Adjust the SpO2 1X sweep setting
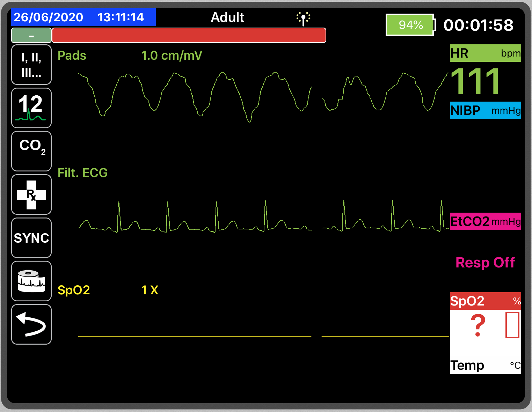Image resolution: width=532 pixels, height=412 pixels. [x=150, y=289]
